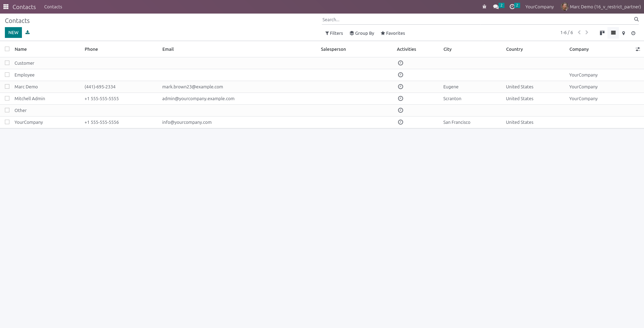Image resolution: width=644 pixels, height=328 pixels.
Task: Open the Marc Demo user menu
Action: [x=601, y=7]
